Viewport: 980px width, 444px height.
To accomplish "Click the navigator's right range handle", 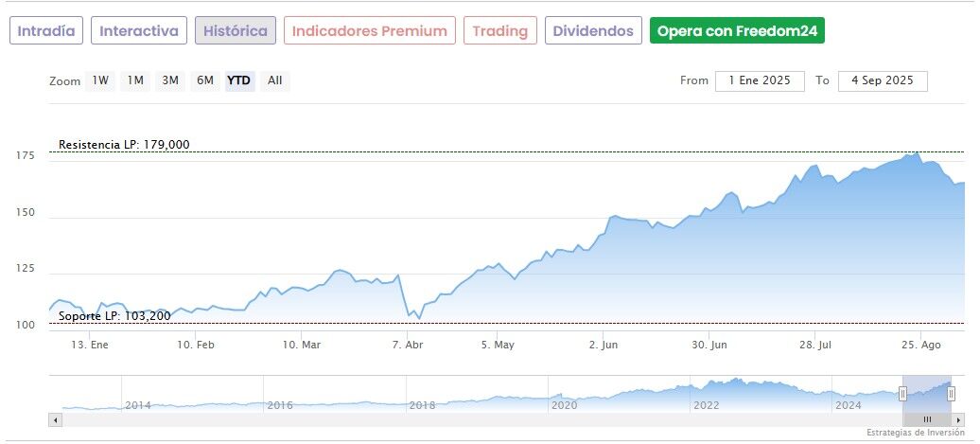I will click(x=951, y=393).
